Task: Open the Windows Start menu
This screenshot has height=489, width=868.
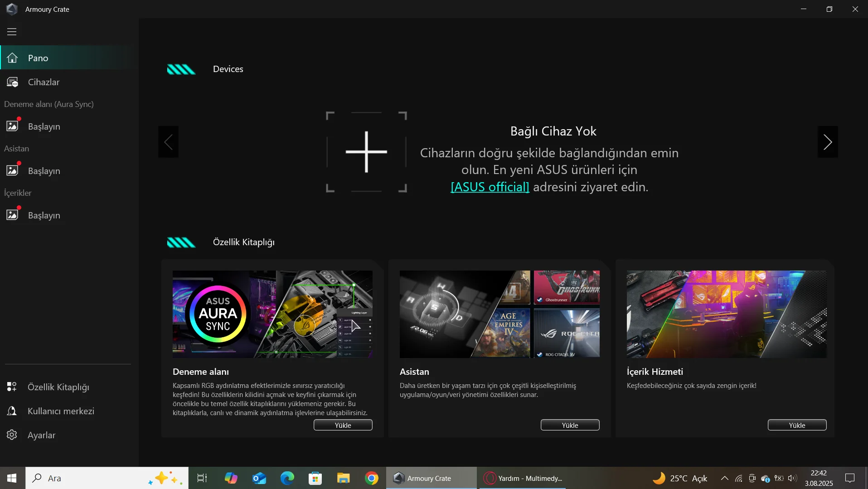Action: pos(12,478)
